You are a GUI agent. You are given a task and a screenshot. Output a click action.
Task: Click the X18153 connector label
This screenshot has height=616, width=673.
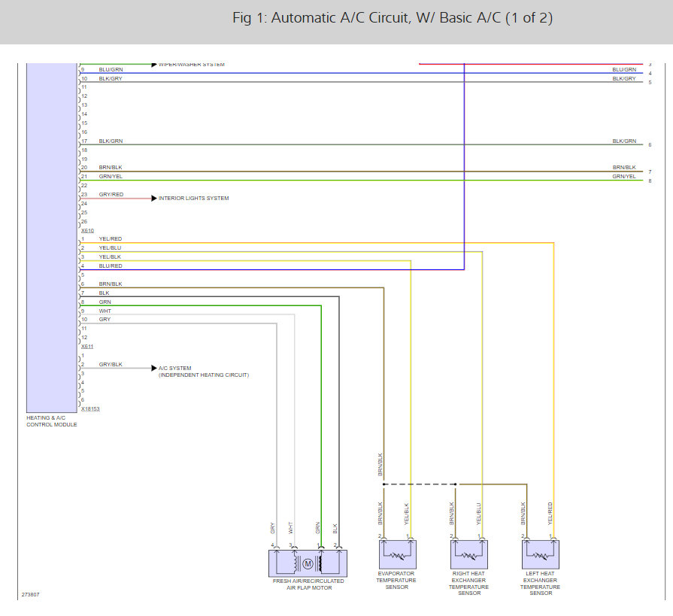click(x=90, y=408)
